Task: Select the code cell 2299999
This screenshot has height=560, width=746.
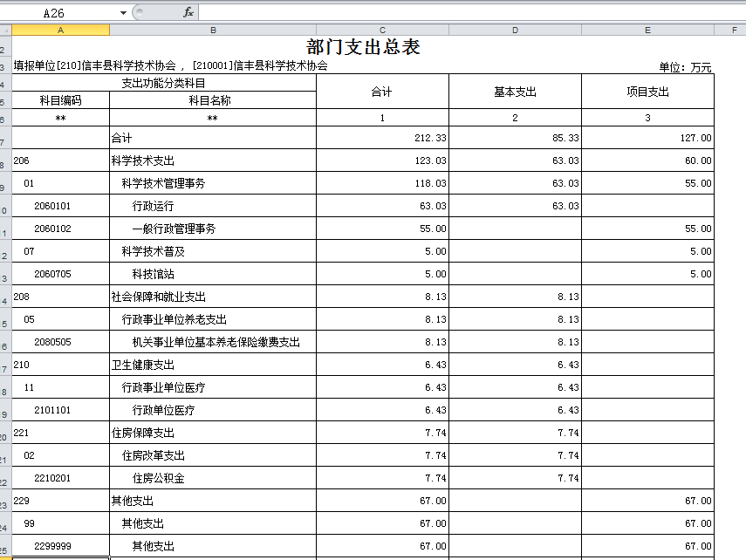Action: tap(60, 546)
